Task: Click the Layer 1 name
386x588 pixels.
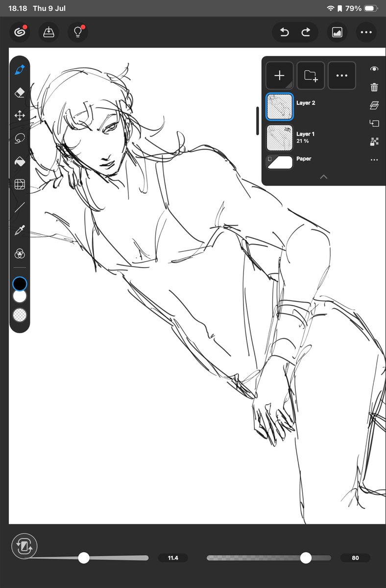Action: tap(306, 134)
